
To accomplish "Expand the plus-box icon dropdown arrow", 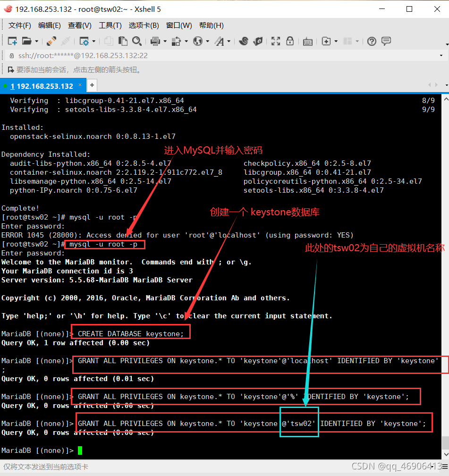I will (336, 41).
